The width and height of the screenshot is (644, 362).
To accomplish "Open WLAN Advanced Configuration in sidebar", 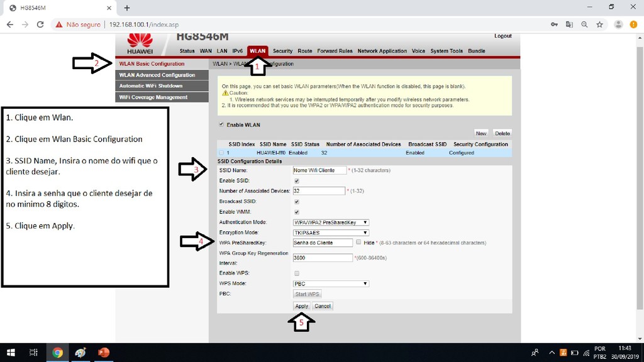I will [x=162, y=75].
